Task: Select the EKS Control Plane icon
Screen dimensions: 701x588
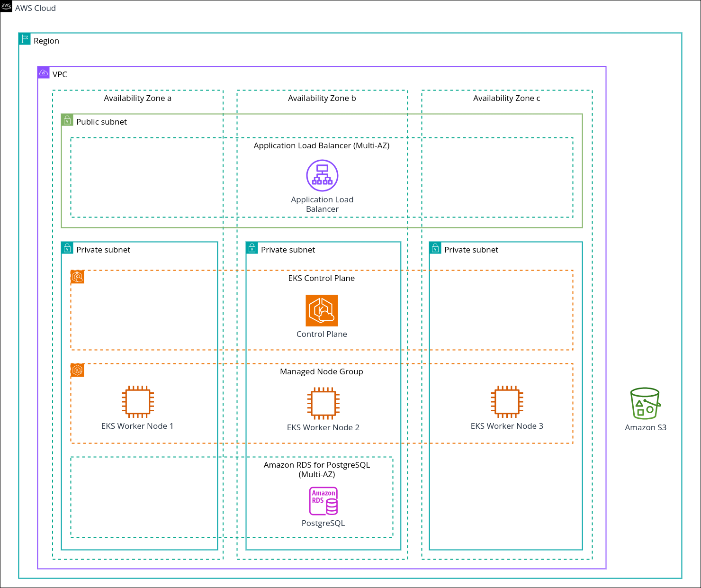Action: tap(322, 310)
